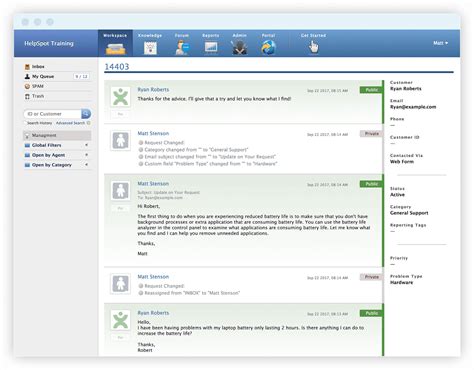Open the Advanced Search link
Viewport: 474px width, 370px height.
pyautogui.click(x=70, y=123)
